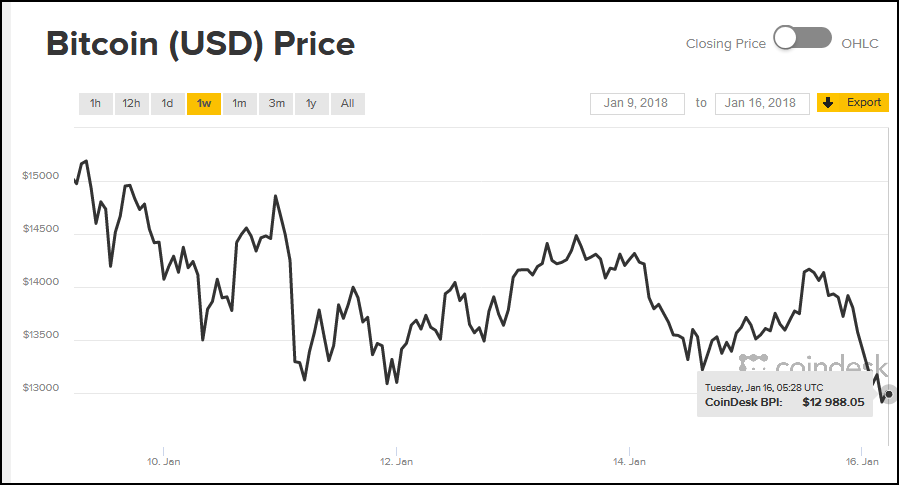Select the highlighted 1w range

(x=204, y=104)
